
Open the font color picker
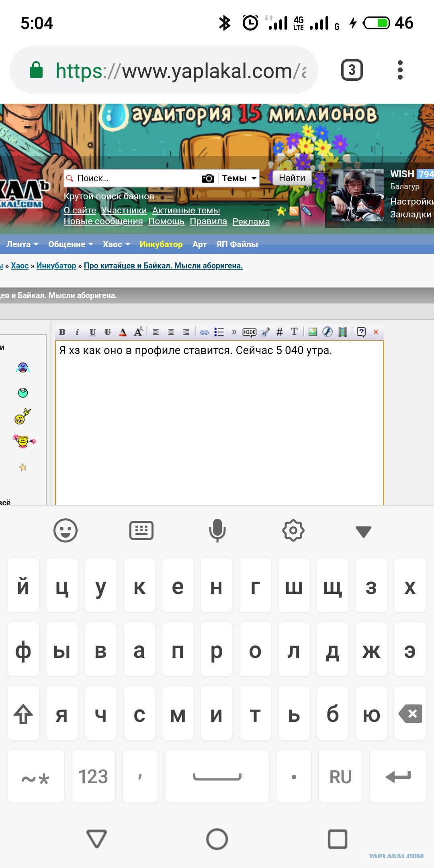click(x=123, y=332)
